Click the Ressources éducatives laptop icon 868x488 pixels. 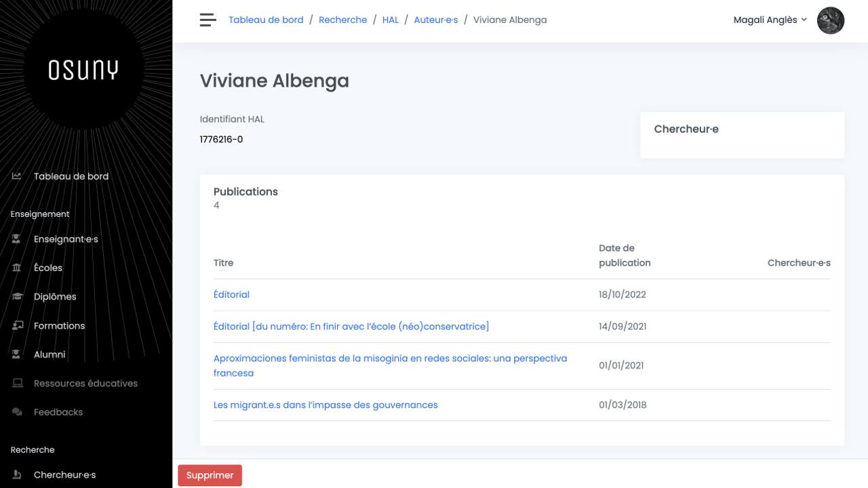point(17,384)
